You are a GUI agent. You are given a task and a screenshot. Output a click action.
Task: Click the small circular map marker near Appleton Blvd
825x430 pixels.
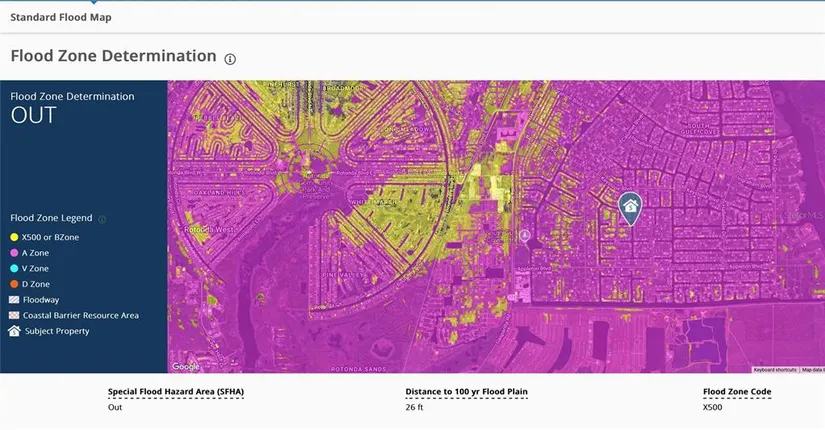point(525,236)
